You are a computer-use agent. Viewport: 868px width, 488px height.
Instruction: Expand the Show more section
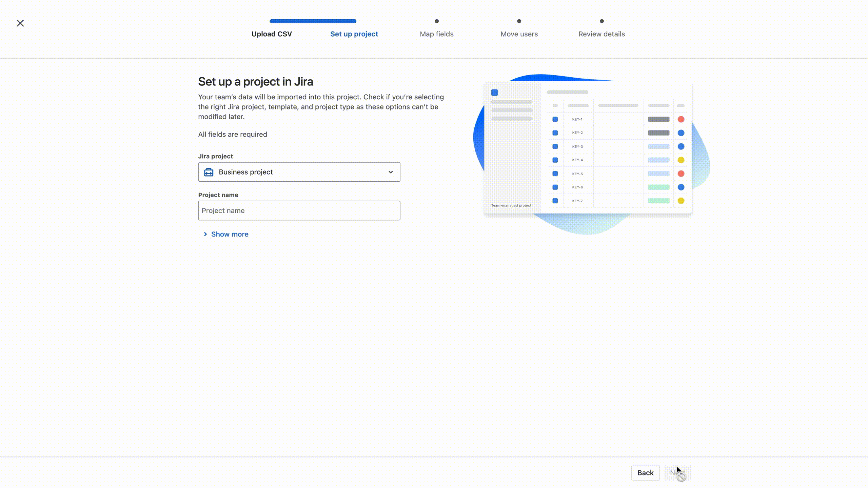click(x=226, y=234)
